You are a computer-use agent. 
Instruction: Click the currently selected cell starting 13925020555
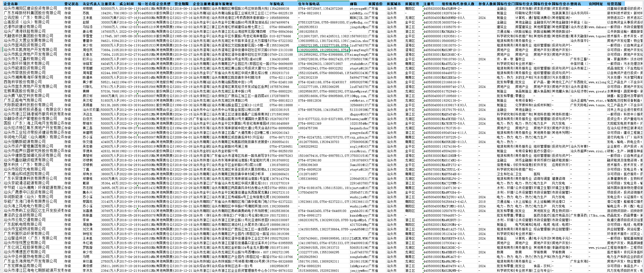323,50
